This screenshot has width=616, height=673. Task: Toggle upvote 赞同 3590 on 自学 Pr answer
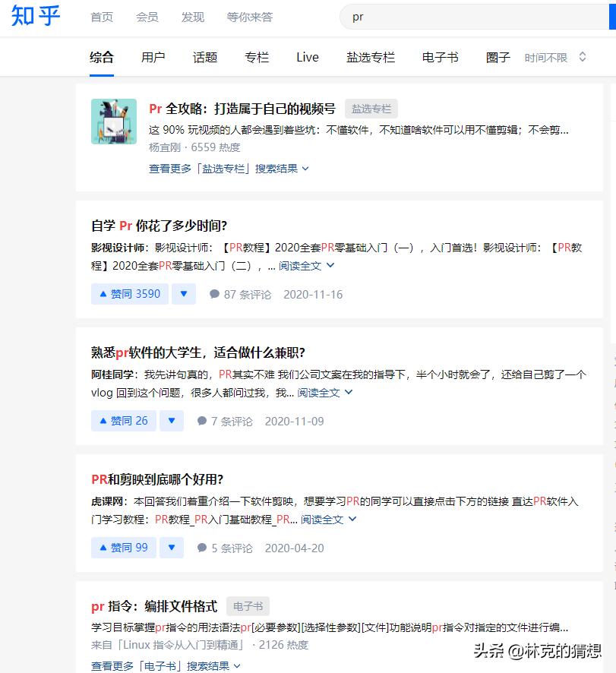(129, 294)
